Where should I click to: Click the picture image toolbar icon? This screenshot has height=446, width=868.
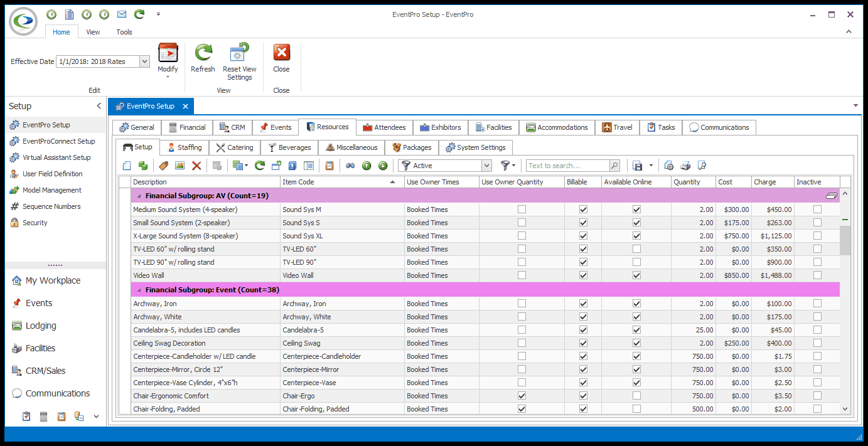coord(179,166)
